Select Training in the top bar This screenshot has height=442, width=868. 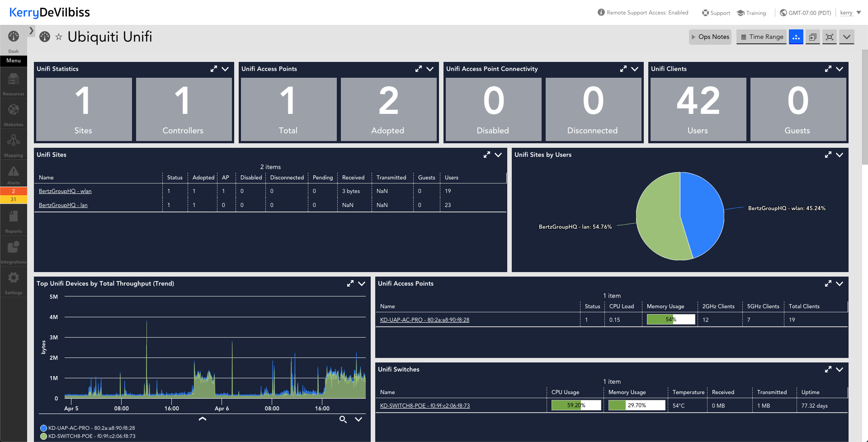tap(751, 13)
